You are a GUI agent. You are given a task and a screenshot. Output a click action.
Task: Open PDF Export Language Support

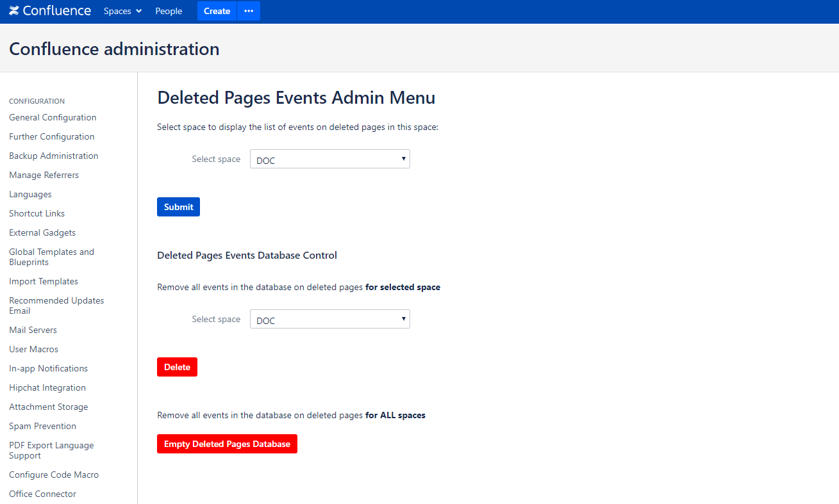point(51,450)
